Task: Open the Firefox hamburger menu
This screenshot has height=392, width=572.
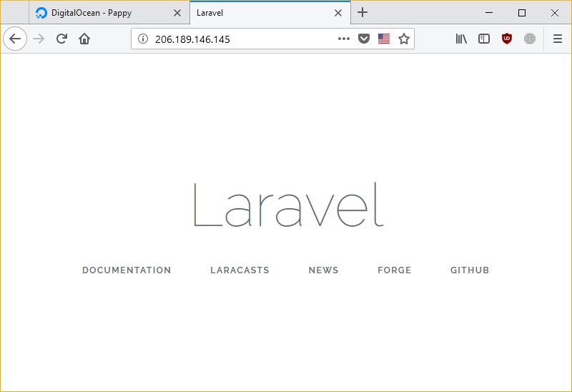Action: pos(558,39)
